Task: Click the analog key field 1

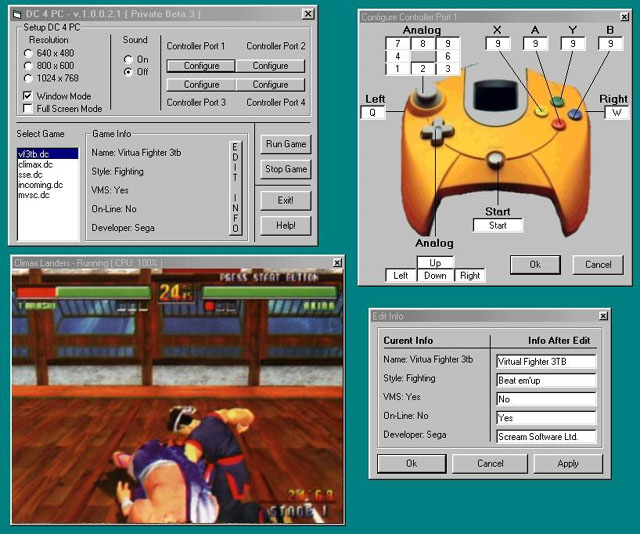Action: [398, 69]
